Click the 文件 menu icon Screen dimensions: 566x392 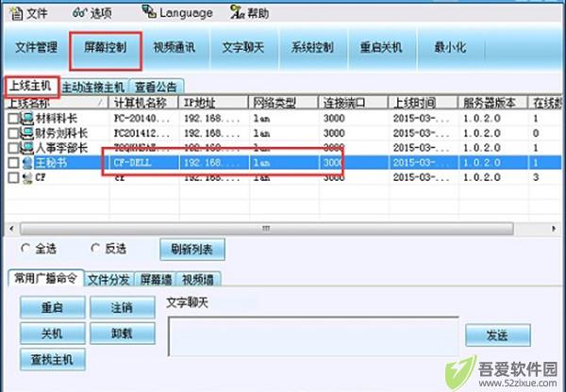tap(16, 14)
